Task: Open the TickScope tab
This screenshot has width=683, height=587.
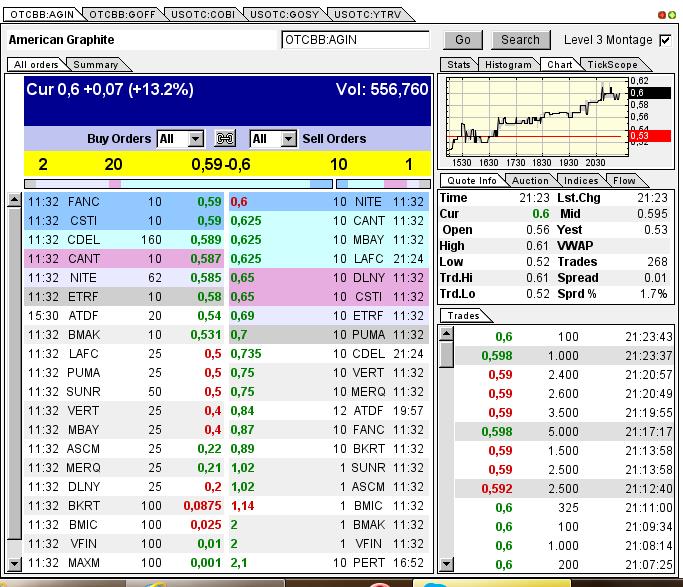Action: (x=612, y=65)
